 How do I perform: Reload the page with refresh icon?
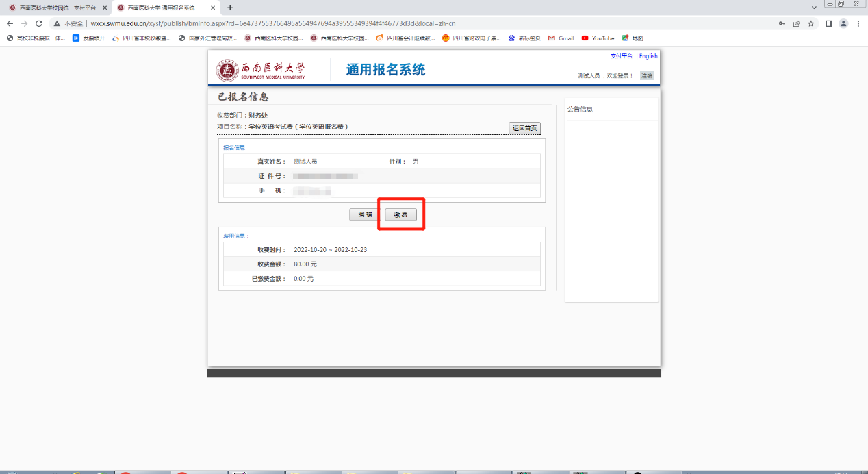(38, 23)
